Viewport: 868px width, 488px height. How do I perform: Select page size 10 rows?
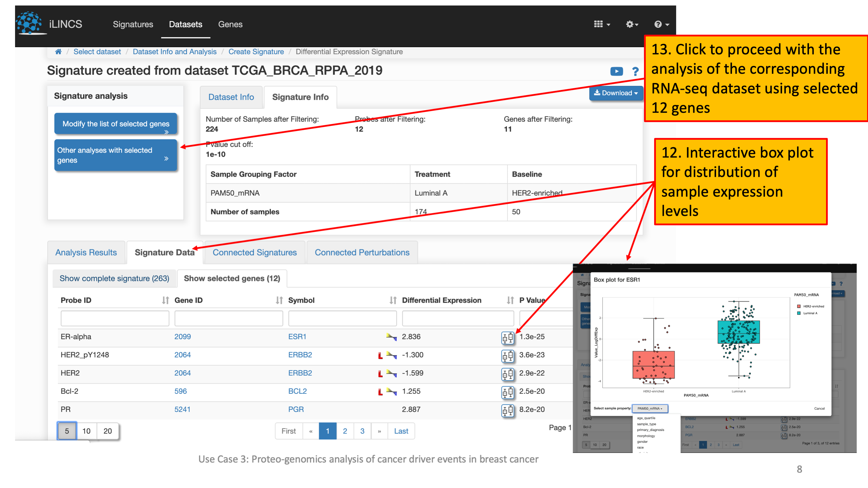click(x=87, y=431)
